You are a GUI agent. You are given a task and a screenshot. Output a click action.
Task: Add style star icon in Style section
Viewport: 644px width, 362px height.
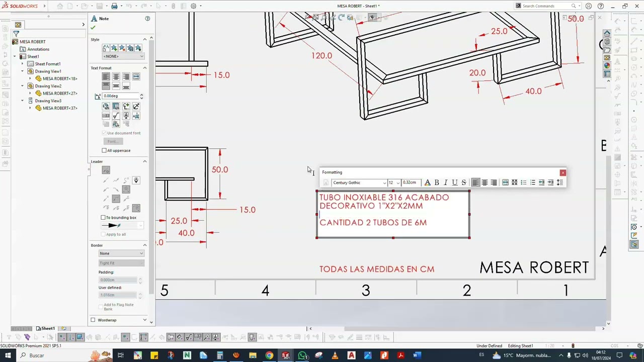[x=114, y=48]
